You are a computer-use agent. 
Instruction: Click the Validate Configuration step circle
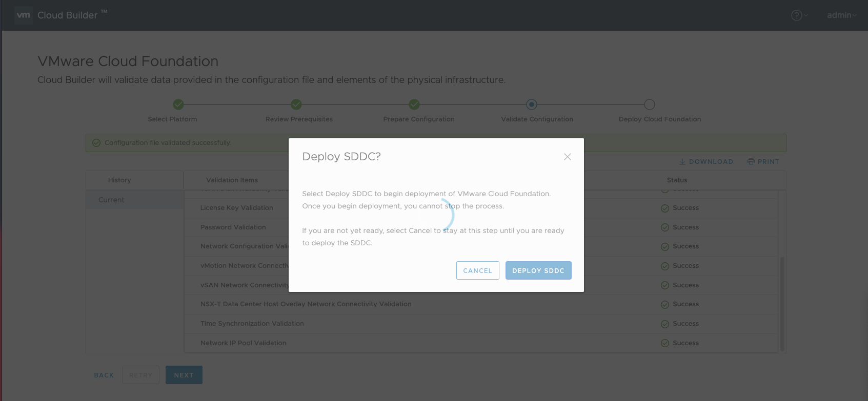pyautogui.click(x=532, y=104)
